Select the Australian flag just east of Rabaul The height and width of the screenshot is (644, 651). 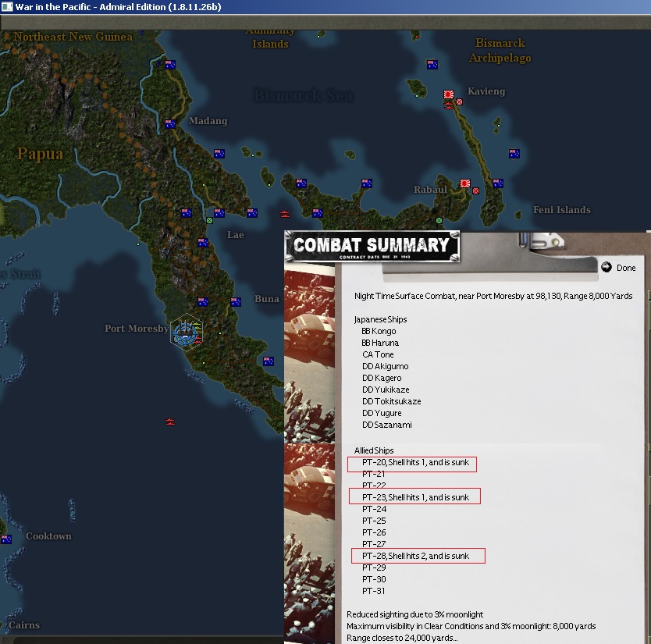coord(498,183)
